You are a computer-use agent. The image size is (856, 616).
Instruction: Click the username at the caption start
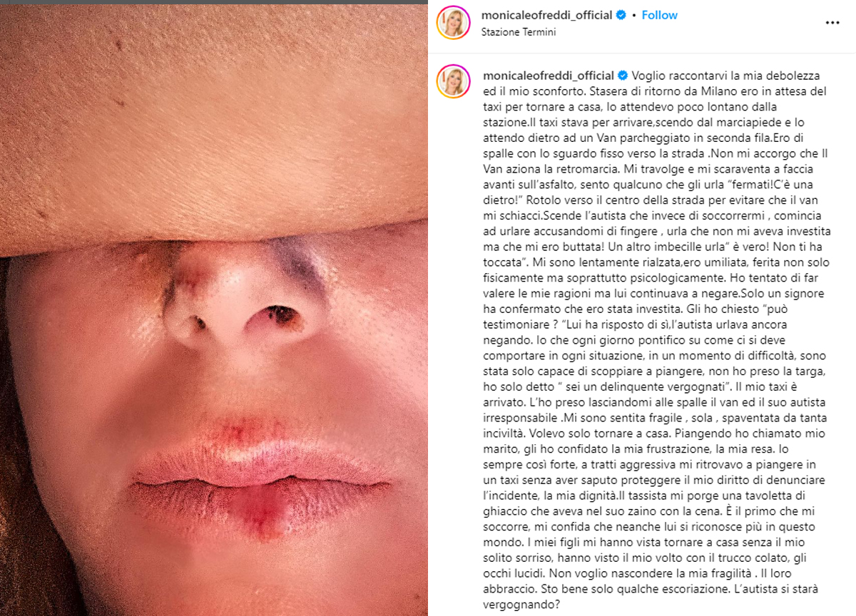pyautogui.click(x=549, y=76)
